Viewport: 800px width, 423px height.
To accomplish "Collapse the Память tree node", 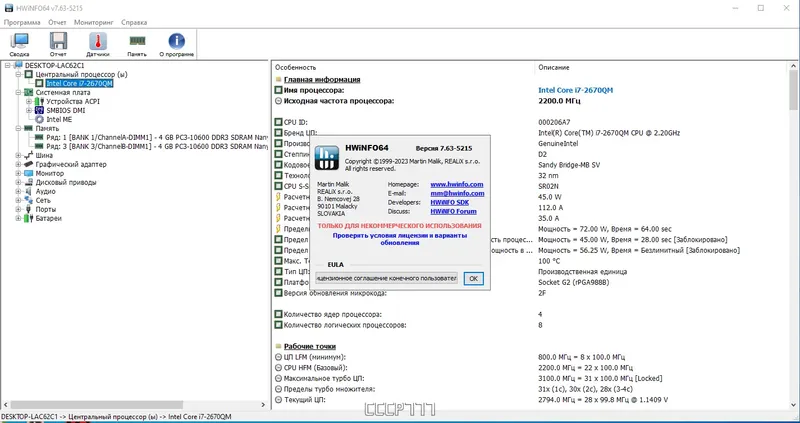I will [18, 129].
